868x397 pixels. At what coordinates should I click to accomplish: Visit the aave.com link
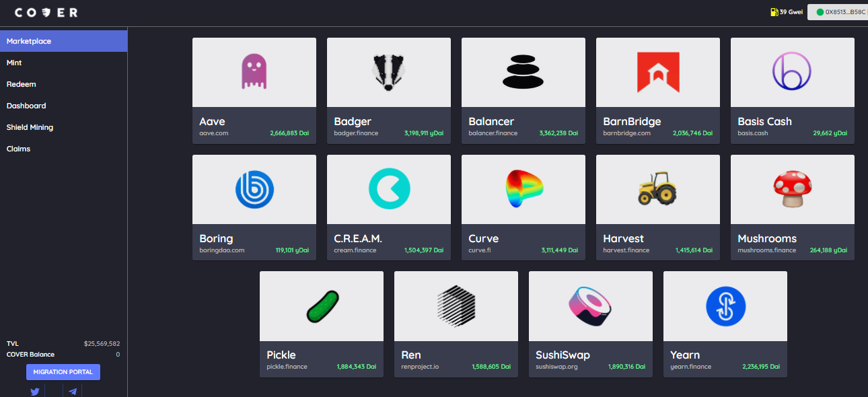214,133
